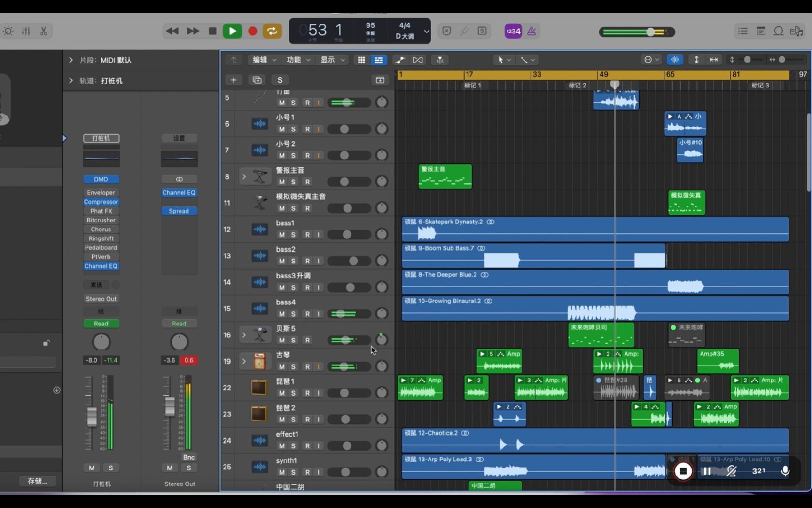This screenshot has height=508, width=812.
Task: Open the Note Pads button
Action: [x=761, y=31]
